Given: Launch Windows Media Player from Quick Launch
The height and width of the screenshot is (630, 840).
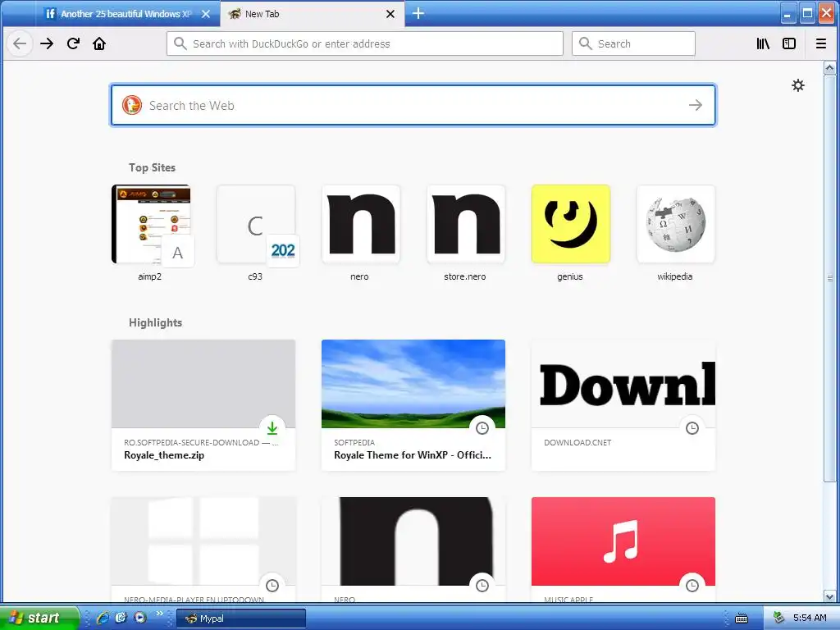Looking at the screenshot, I should click(139, 618).
